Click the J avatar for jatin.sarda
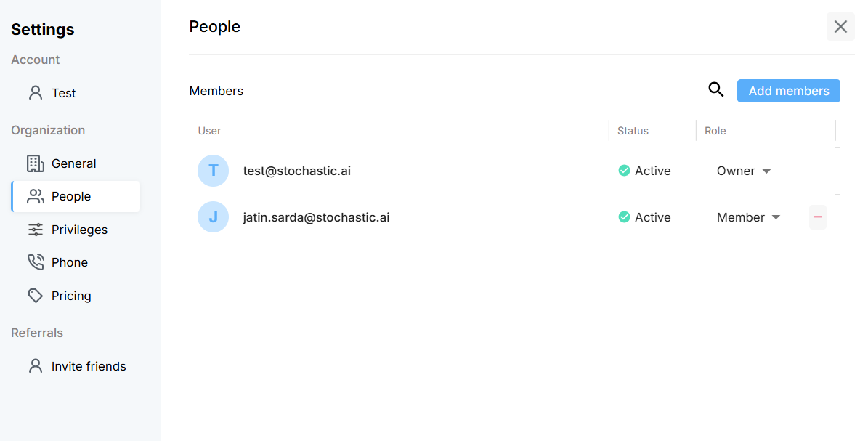 coord(213,217)
